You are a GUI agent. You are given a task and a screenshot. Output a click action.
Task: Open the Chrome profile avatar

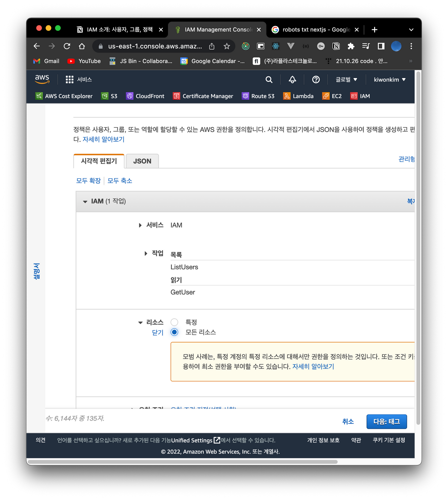pos(396,46)
